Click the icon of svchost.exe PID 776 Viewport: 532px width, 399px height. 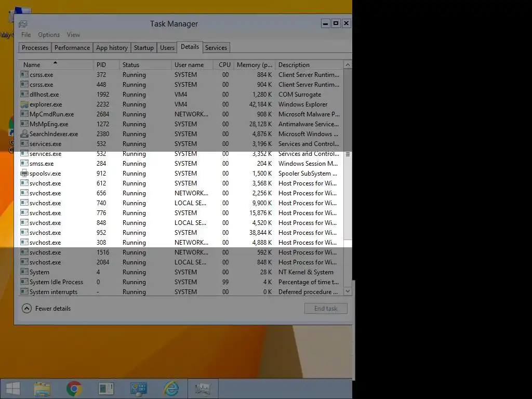coord(24,212)
